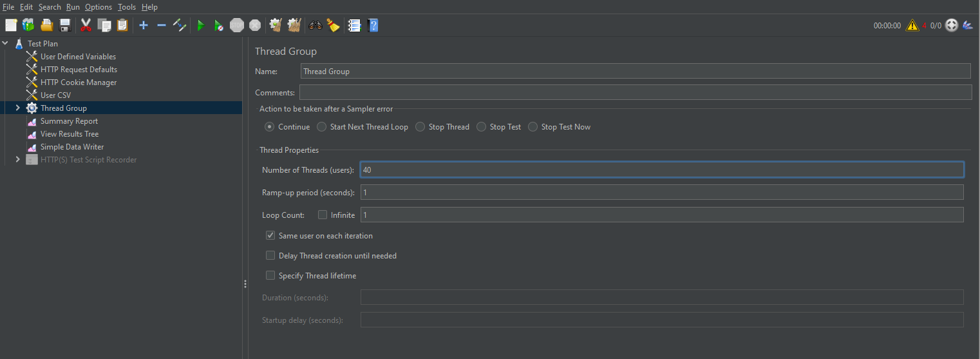Open the Options menu
Screen dimensions: 980x359
(x=99, y=7)
